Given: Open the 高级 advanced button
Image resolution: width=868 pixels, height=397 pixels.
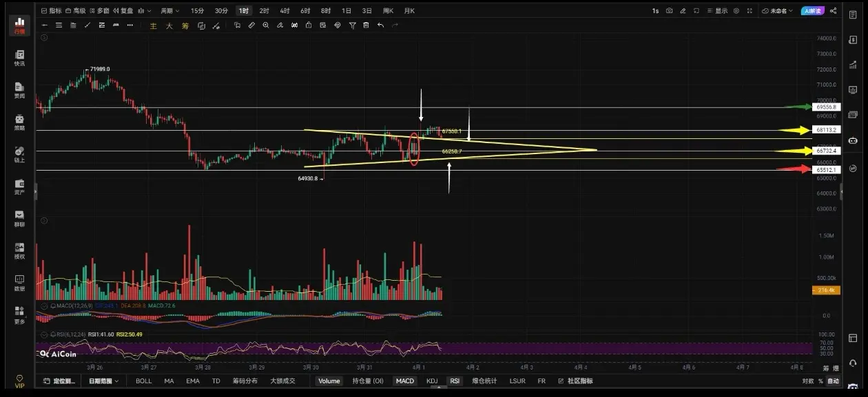Looking at the screenshot, I should pyautogui.click(x=75, y=11).
